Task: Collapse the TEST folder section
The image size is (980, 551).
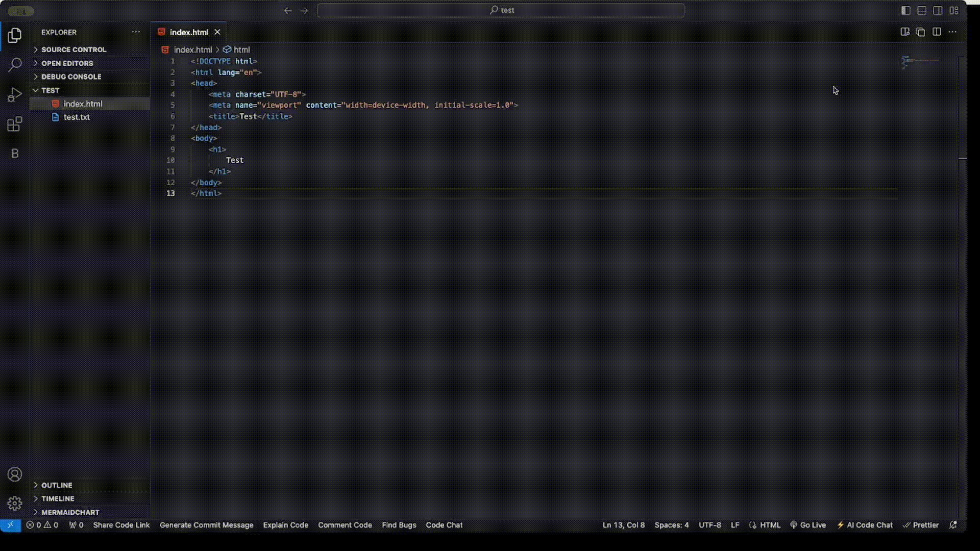Action: click(50, 90)
